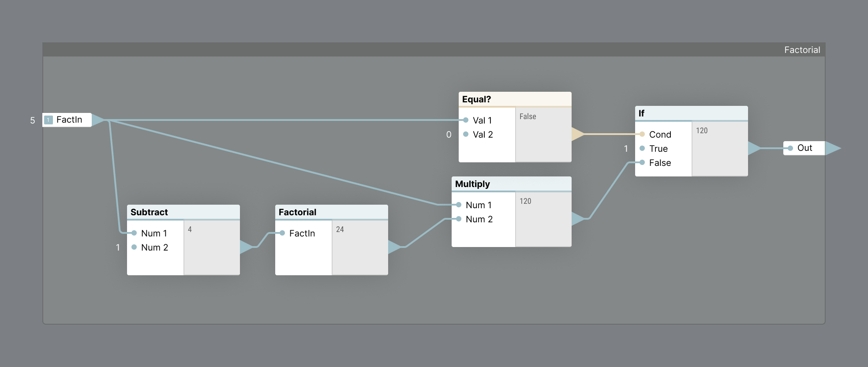This screenshot has width=868, height=367.
Task: Click the 24 result on the Factorial node
Action: click(x=340, y=229)
